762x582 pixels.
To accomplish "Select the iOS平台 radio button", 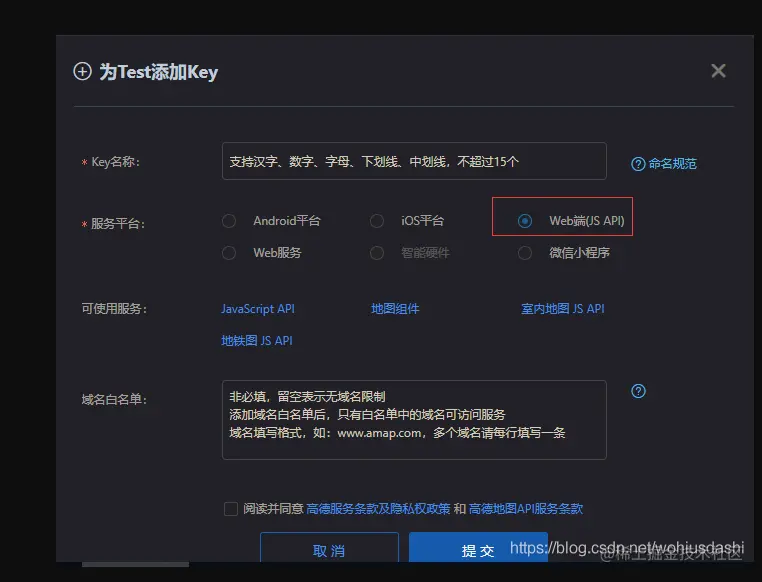I will tap(377, 221).
